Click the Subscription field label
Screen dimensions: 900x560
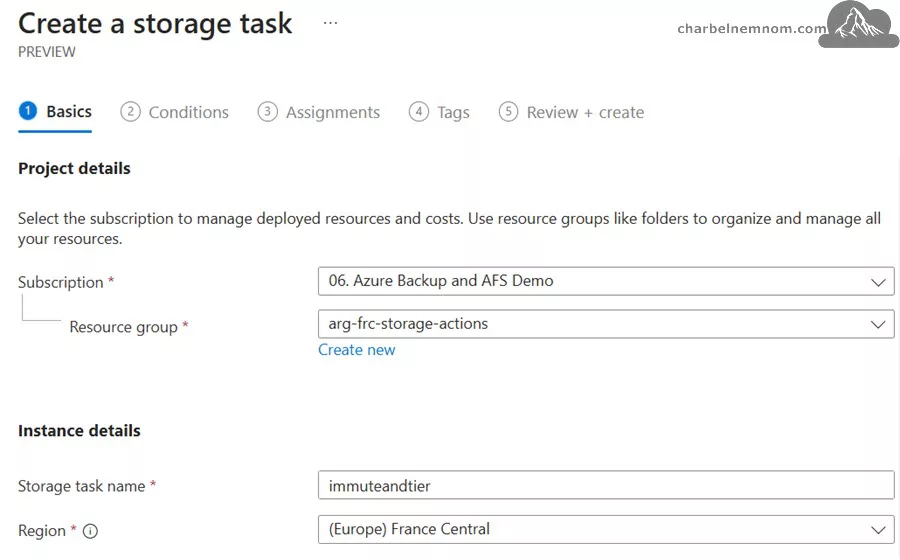pyautogui.click(x=60, y=282)
